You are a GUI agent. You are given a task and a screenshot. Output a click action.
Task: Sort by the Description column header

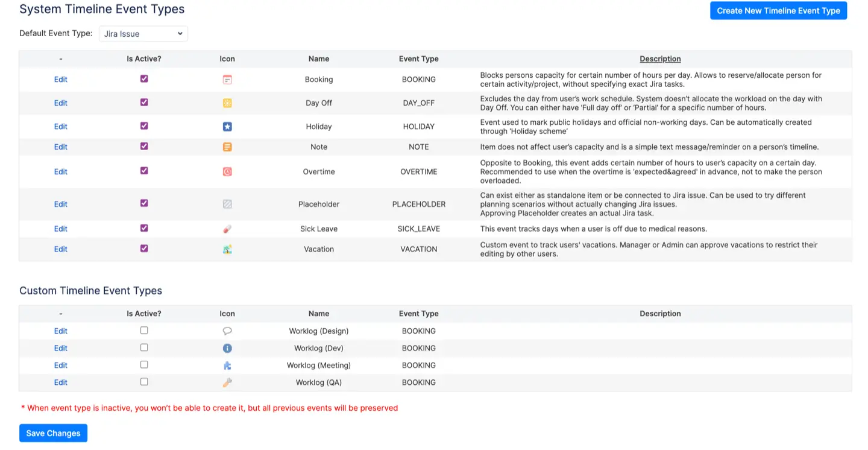(x=660, y=59)
